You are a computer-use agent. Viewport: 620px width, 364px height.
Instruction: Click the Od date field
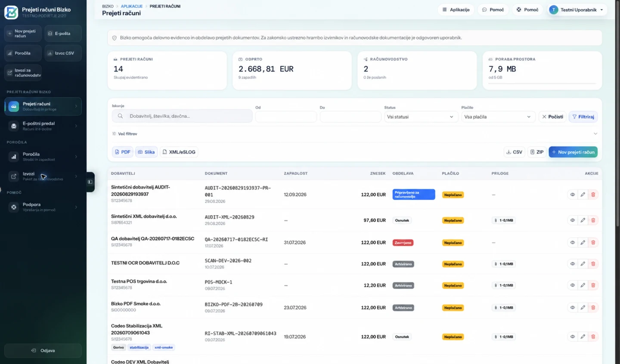click(286, 117)
